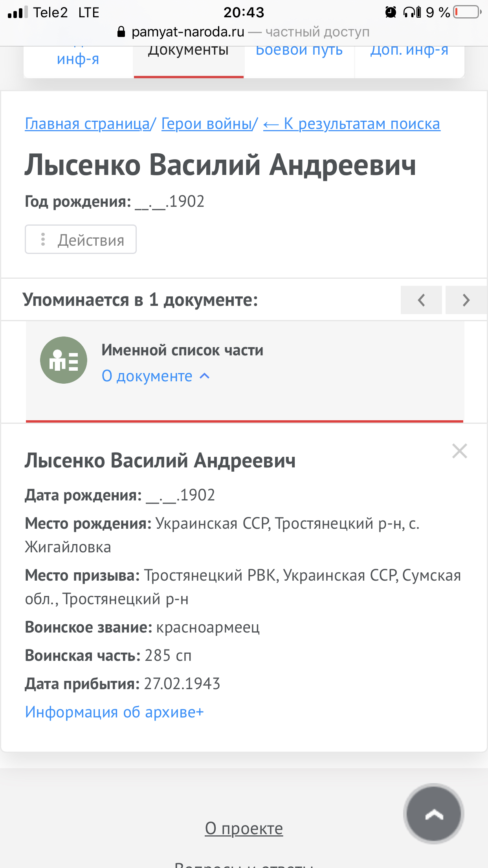Open the Главная страница breadcrumb link
Screen dimensions: 488x868
(87, 124)
